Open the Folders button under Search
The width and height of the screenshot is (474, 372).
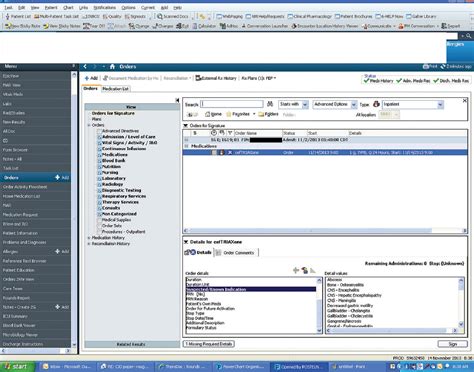point(268,114)
